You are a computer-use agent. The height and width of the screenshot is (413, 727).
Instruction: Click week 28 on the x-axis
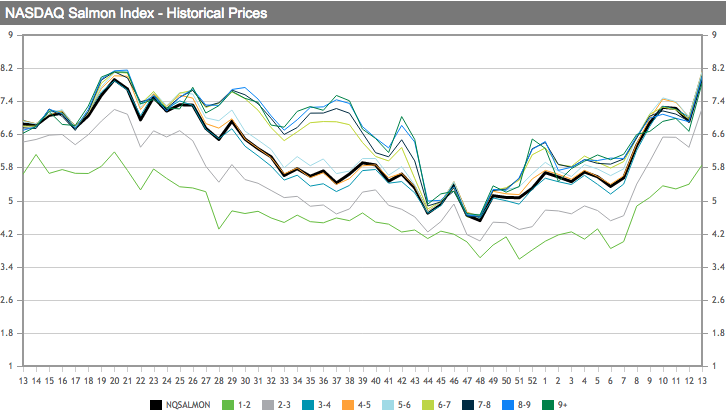(219, 381)
